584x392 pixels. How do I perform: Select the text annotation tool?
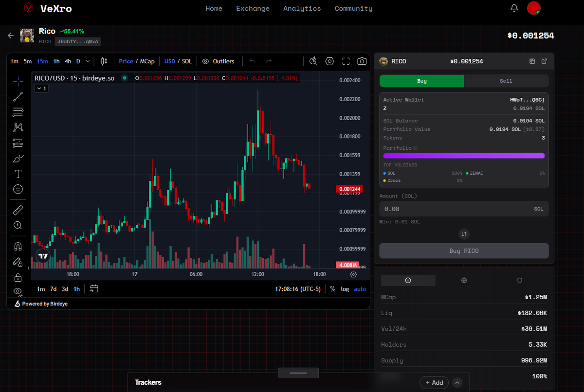tap(18, 174)
